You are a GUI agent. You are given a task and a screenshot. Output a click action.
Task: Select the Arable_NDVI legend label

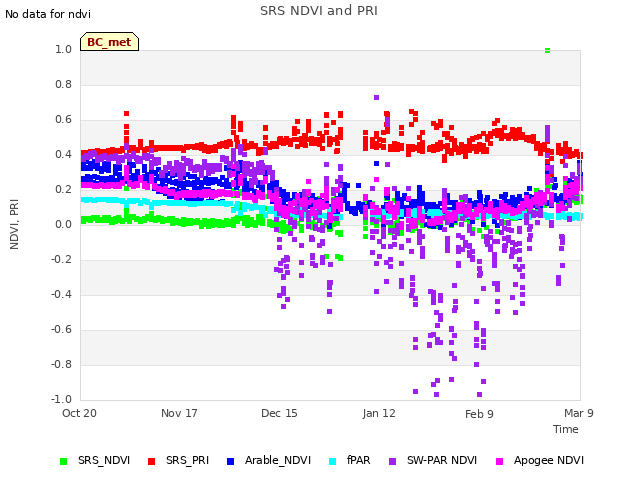(x=278, y=460)
